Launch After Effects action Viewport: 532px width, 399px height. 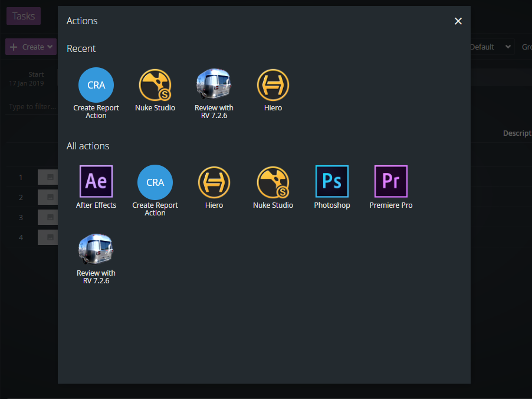96,187
